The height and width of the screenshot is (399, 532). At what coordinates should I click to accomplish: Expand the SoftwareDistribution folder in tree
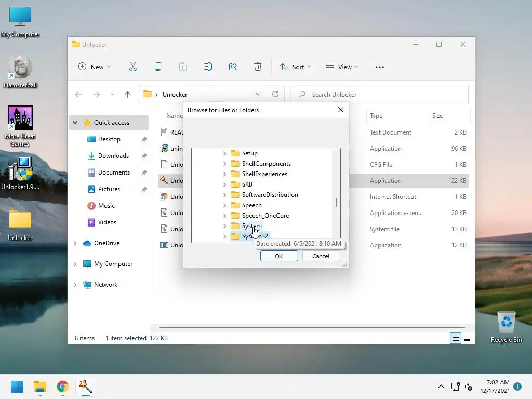tap(224, 195)
